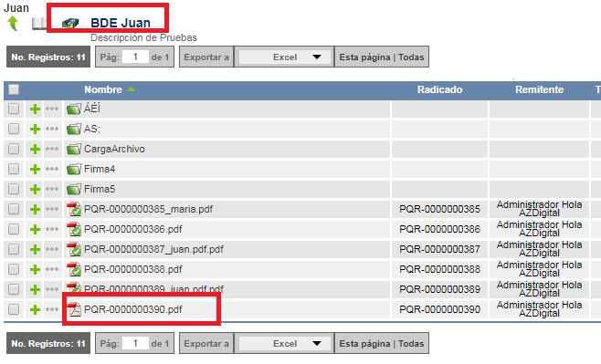Open the bottom Excel export format dropdown

284,343
